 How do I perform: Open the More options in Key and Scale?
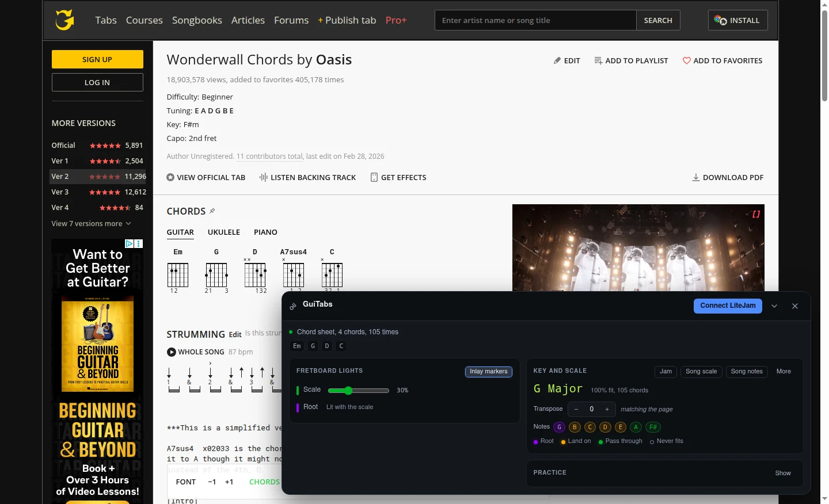[784, 372]
